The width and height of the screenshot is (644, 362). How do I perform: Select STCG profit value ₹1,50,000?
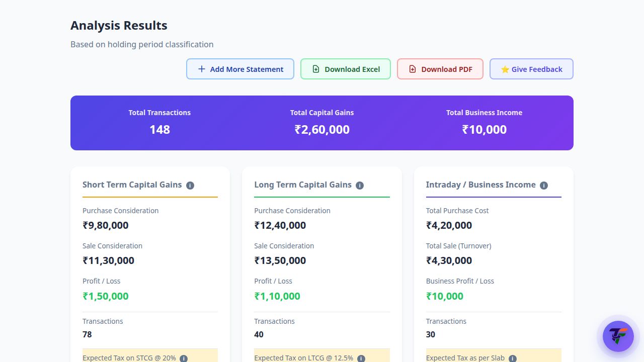[x=106, y=296]
